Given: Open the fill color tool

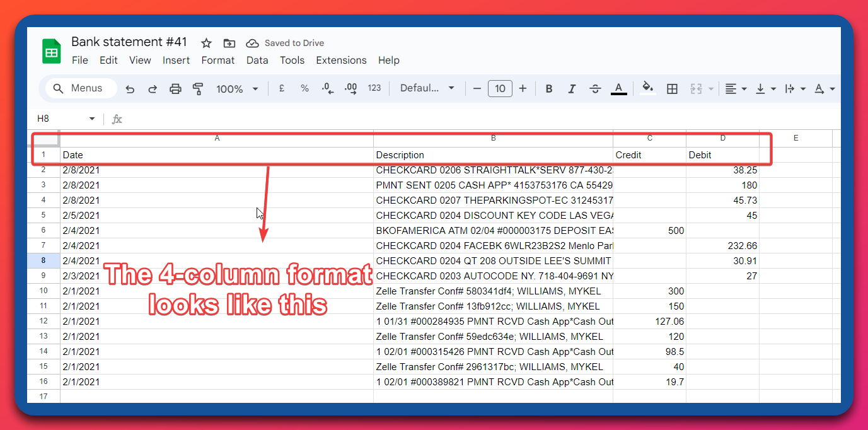Looking at the screenshot, I should (x=648, y=88).
